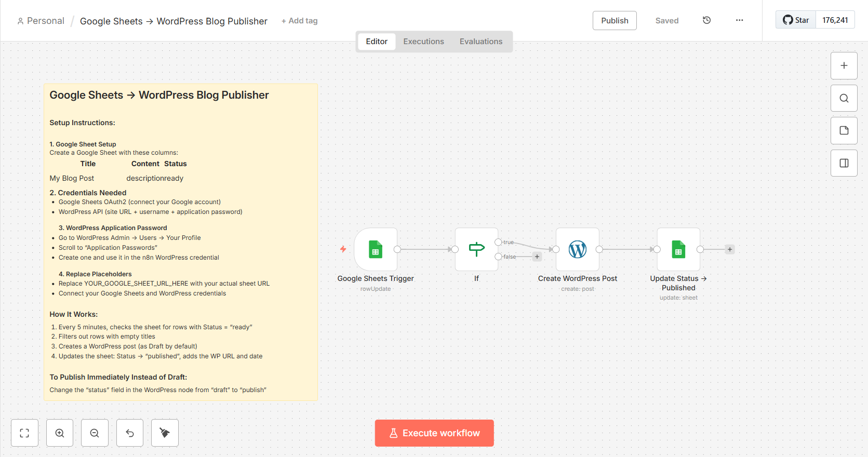
Task: Click the Create WordPress Post node label
Action: (578, 278)
